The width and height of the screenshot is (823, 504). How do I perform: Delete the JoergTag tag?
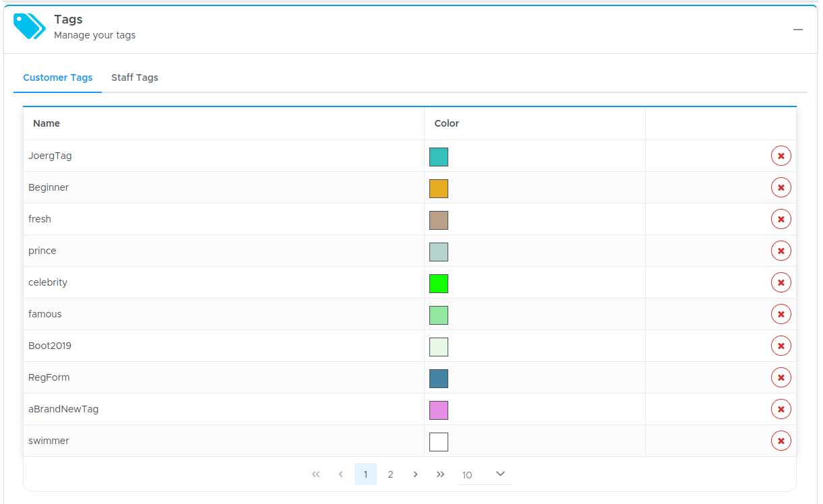pyautogui.click(x=781, y=156)
